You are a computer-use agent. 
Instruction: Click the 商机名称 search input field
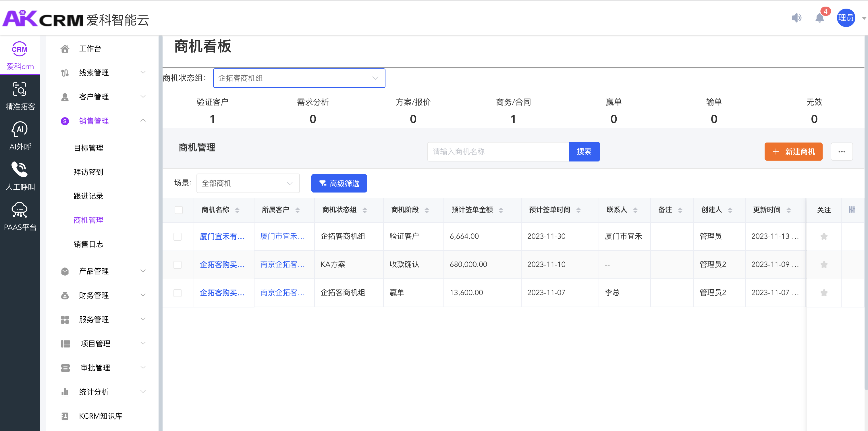tap(498, 152)
